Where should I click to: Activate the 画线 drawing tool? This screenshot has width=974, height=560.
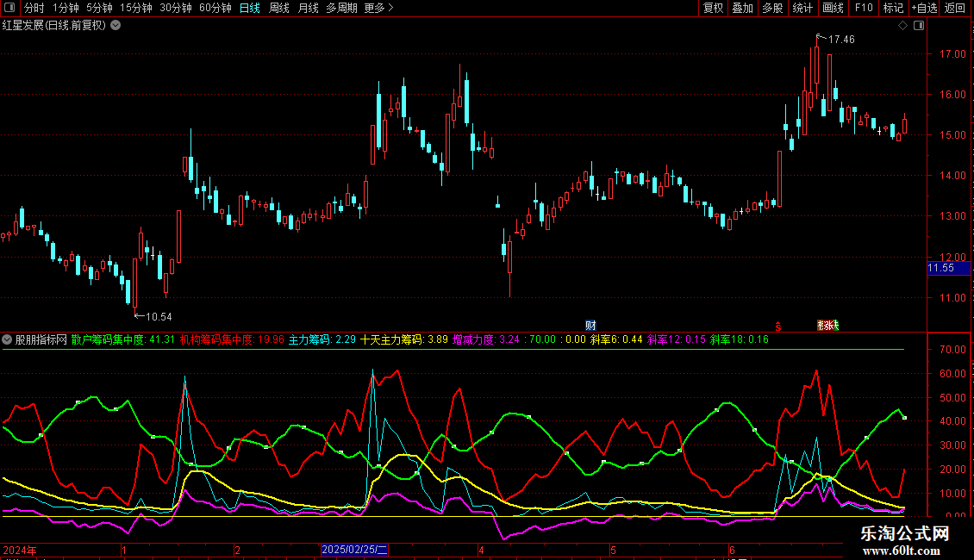[833, 8]
